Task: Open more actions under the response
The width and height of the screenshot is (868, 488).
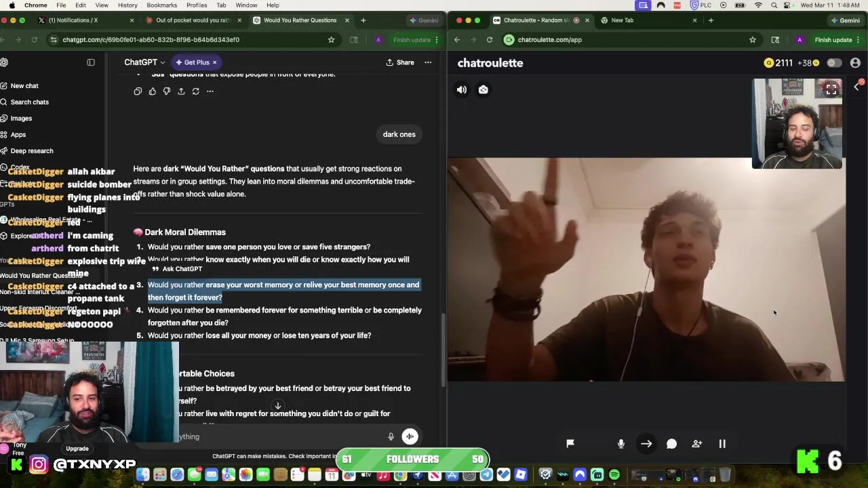Action: click(210, 91)
